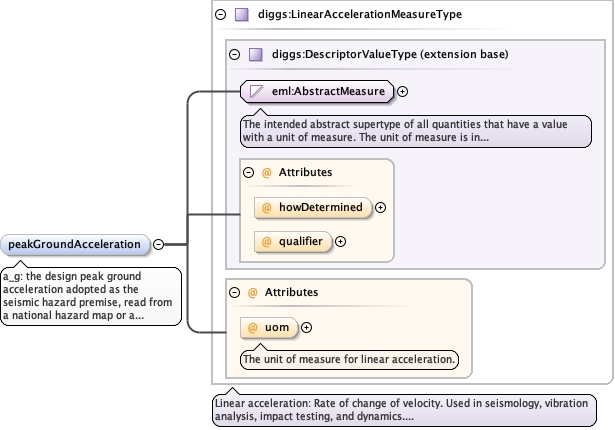
Task: Expand the howDetermined attribute
Action: (380, 208)
